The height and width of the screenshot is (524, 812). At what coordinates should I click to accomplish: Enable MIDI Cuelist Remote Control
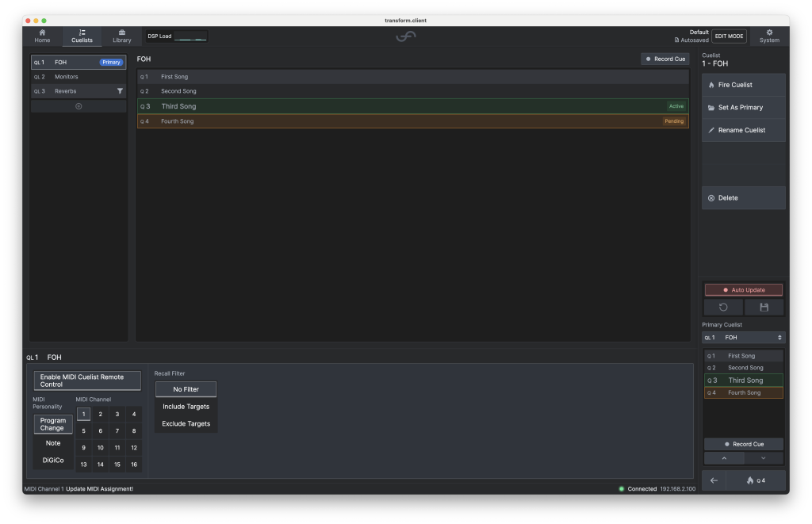(87, 381)
